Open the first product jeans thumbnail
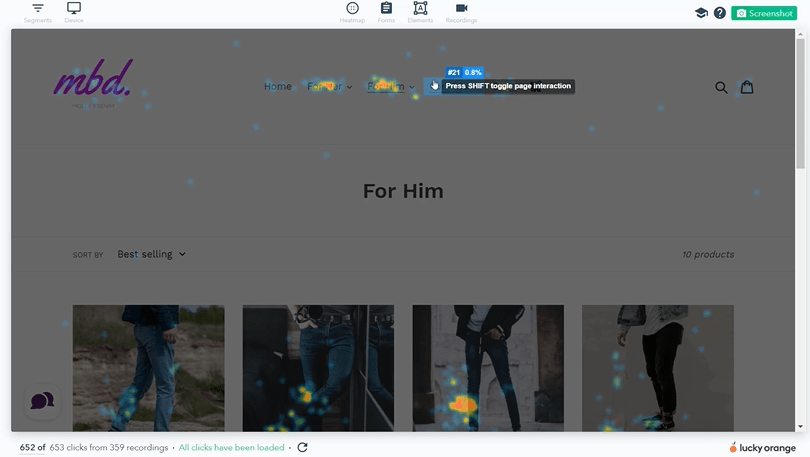 click(149, 368)
